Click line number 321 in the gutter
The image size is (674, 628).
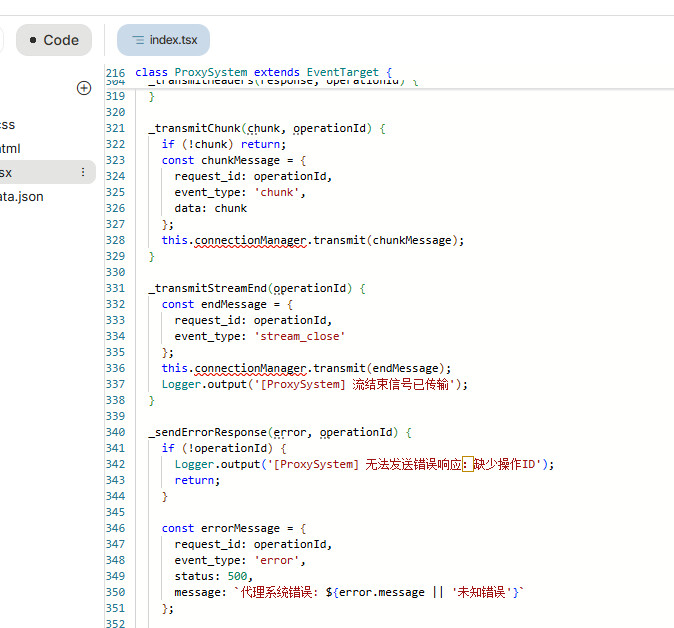coord(115,128)
